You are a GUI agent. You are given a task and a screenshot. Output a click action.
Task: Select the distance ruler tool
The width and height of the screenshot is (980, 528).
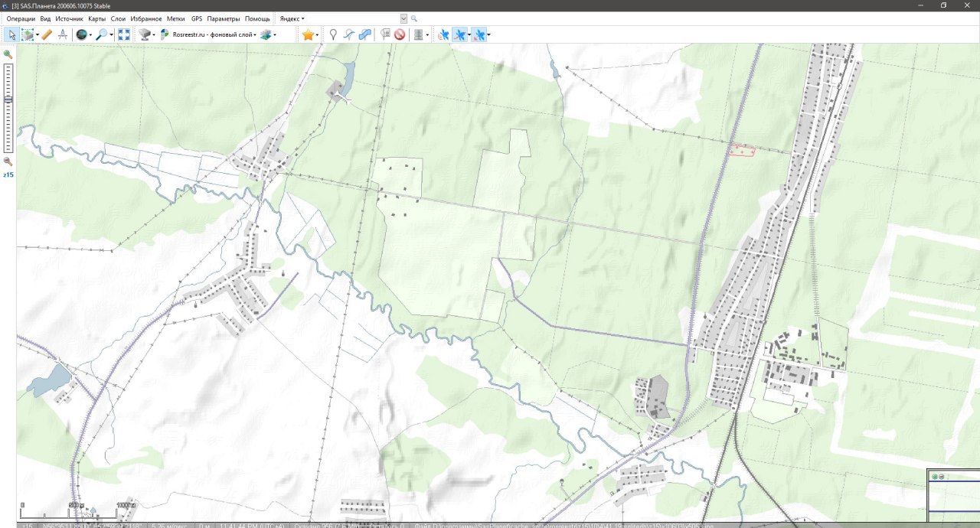pyautogui.click(x=47, y=34)
